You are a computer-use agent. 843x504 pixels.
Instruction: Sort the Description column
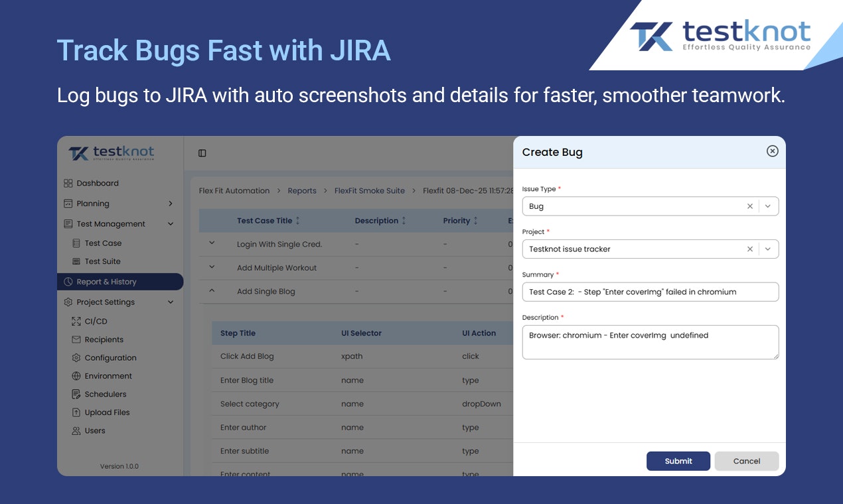point(404,221)
